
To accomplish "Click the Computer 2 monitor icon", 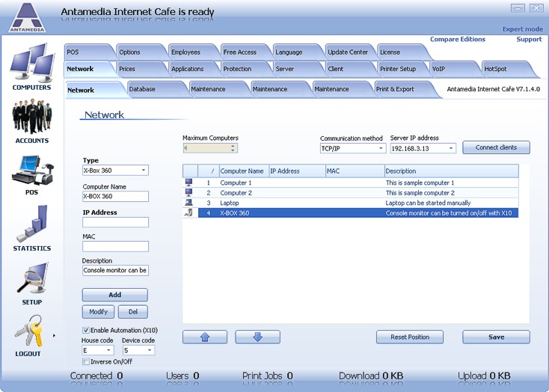I will click(x=189, y=193).
